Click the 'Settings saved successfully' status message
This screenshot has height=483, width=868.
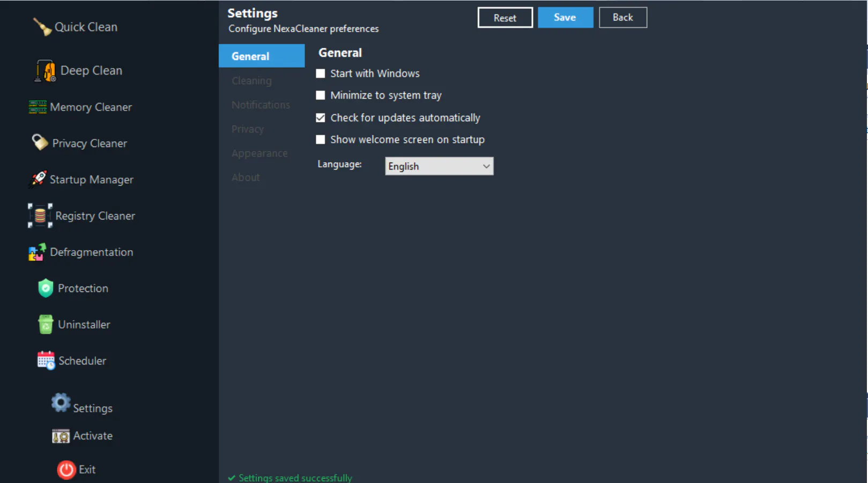(x=295, y=478)
